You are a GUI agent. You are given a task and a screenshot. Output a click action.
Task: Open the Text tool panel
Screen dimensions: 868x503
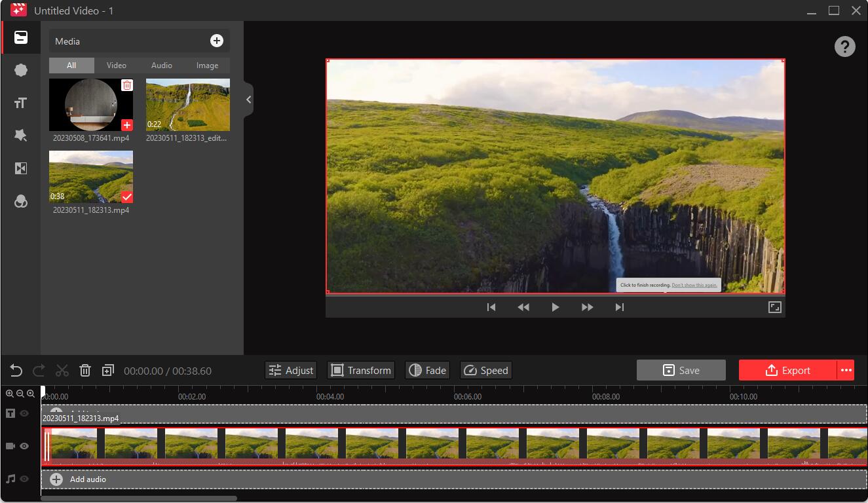(21, 103)
